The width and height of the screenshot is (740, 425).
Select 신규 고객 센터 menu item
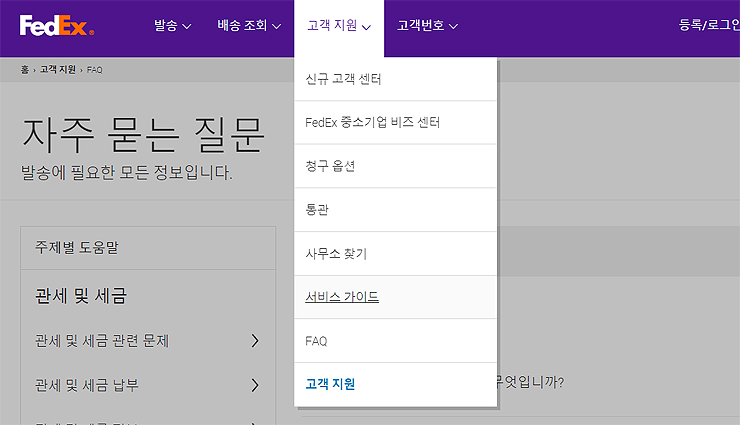click(395, 79)
